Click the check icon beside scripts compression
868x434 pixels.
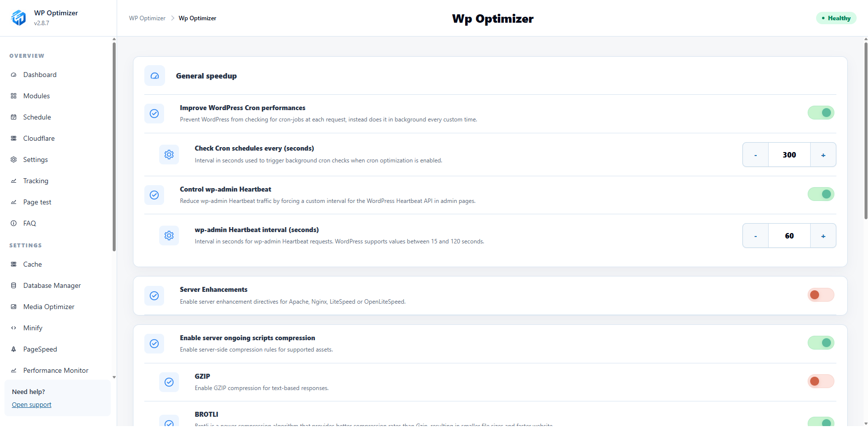[154, 344]
